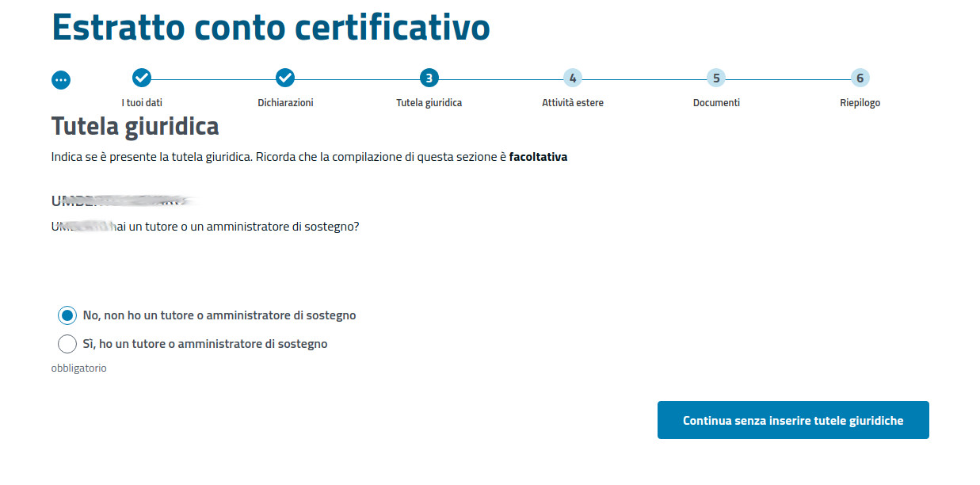Click the completed checkmark for Dichiarazioni

(285, 78)
